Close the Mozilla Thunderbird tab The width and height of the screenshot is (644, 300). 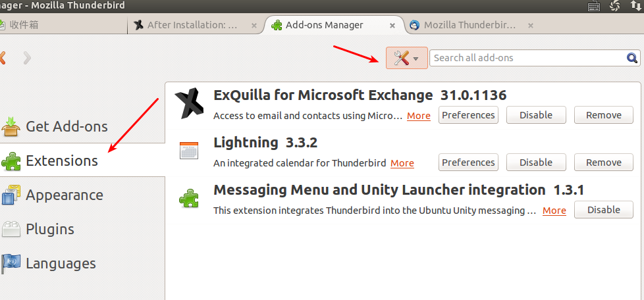click(531, 26)
